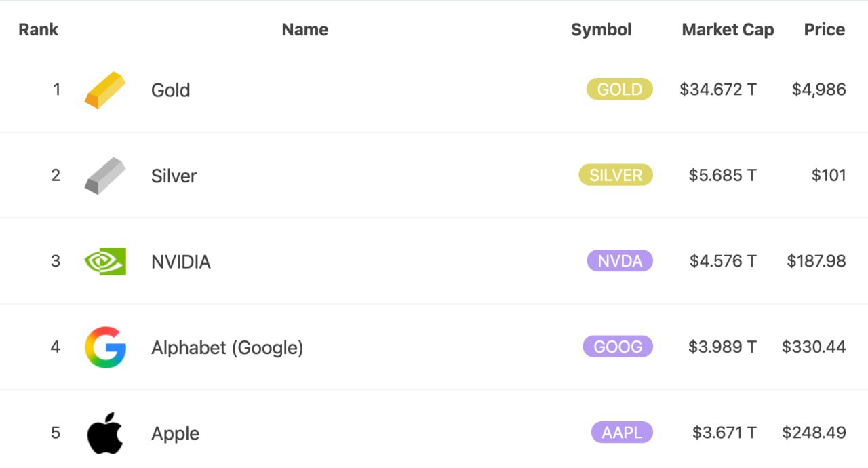Screen dimensions: 868x468
Task: Sort by the Name column header
Action: pos(305,30)
